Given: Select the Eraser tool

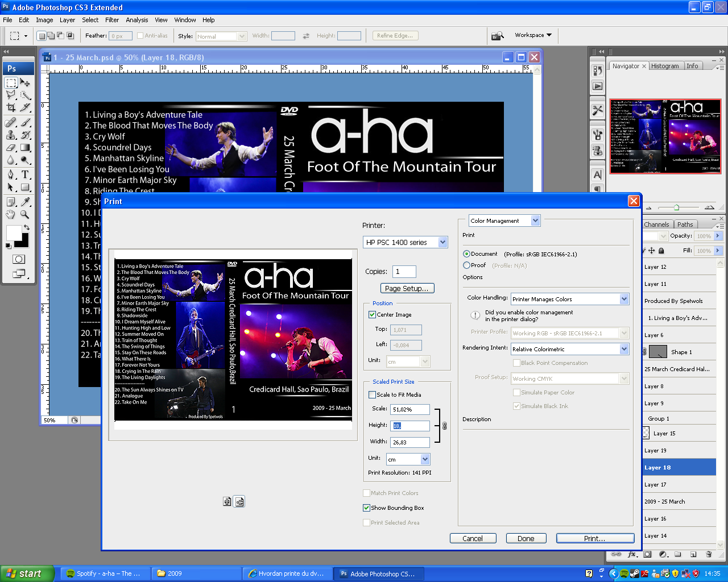Looking at the screenshot, I should 11,147.
